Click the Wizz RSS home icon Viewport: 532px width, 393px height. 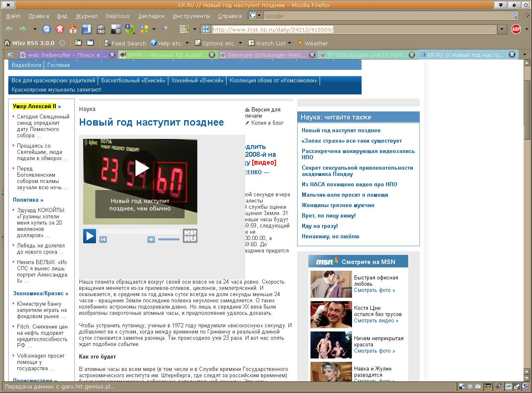7,43
